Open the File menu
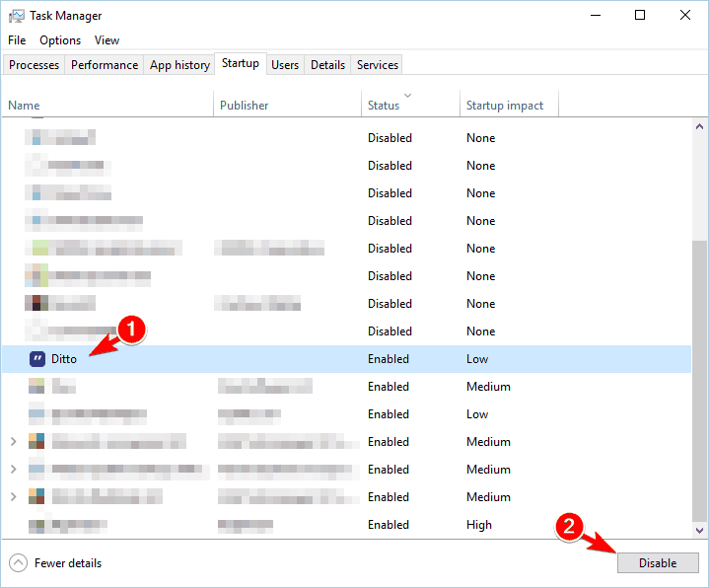 [x=17, y=40]
